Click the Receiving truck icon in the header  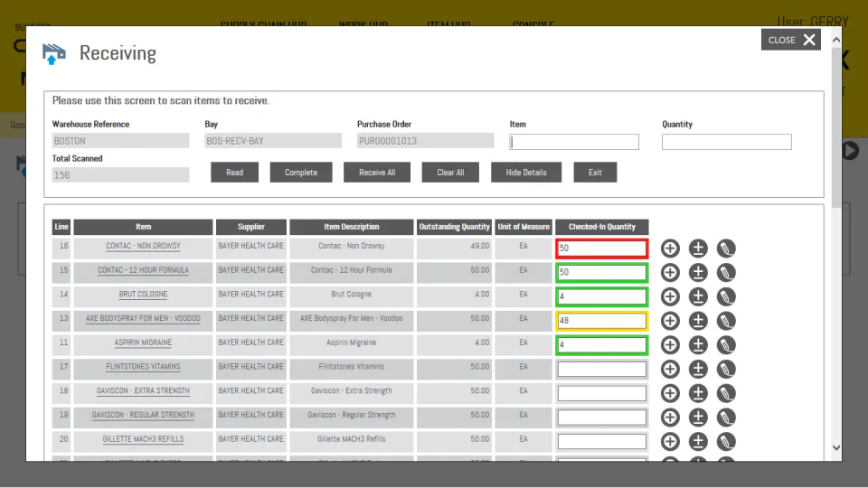tap(53, 53)
